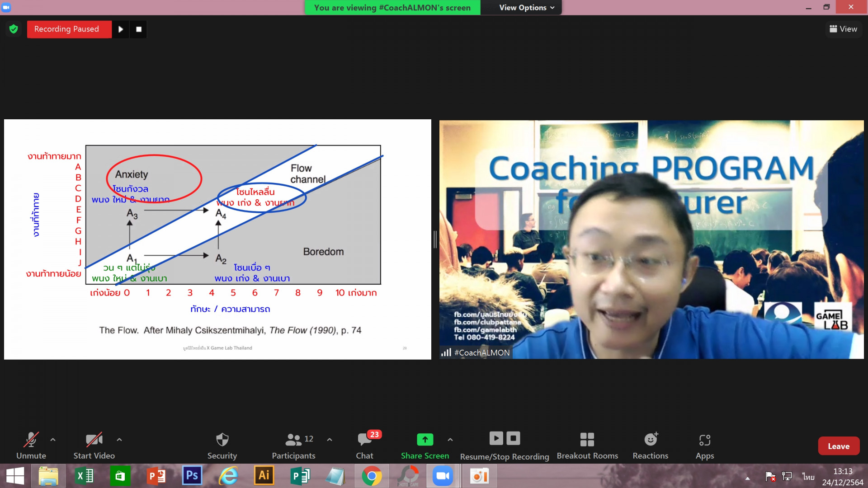Open the View Options dropdown
The width and height of the screenshot is (868, 488).
click(x=526, y=8)
